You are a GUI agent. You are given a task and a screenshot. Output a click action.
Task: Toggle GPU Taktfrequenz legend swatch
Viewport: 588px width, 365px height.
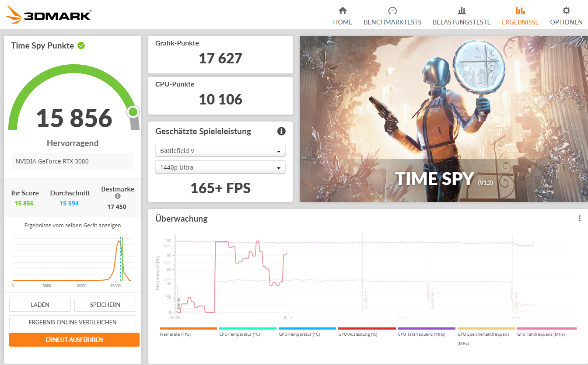(546, 328)
